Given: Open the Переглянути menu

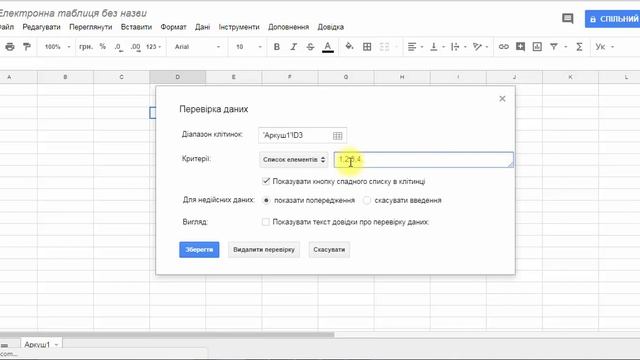Looking at the screenshot, I should click(91, 27).
